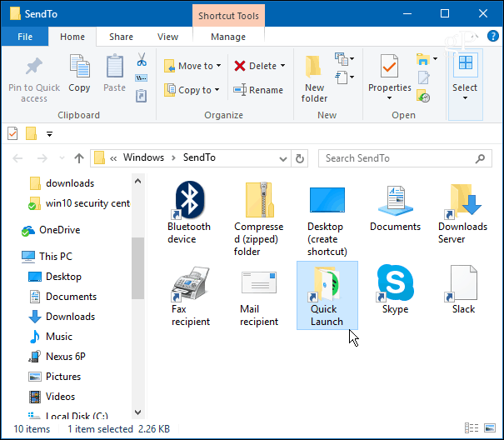The image size is (504, 440).
Task: Select the Mail recipient item
Action: (259, 297)
